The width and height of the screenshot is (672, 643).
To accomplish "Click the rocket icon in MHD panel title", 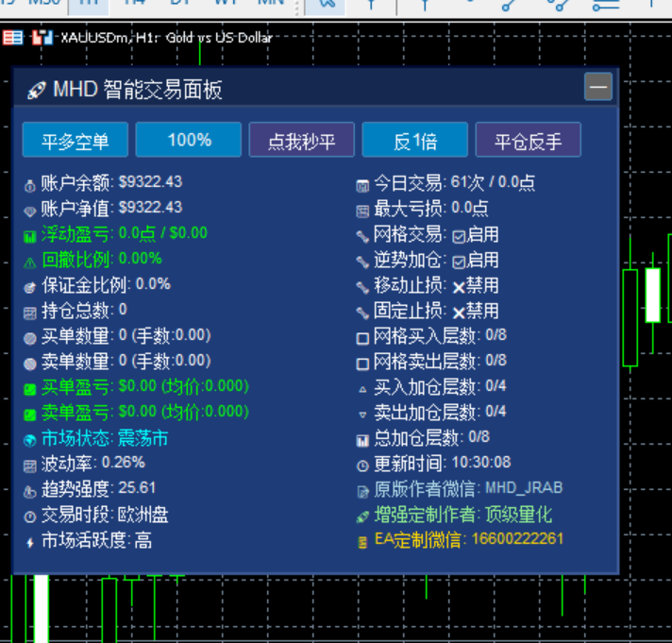I will (x=37, y=91).
